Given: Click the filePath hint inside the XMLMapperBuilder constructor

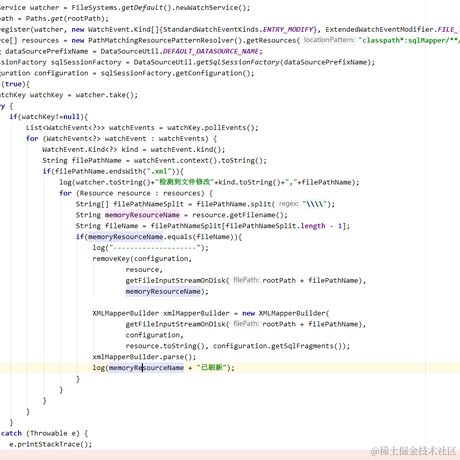Looking at the screenshot, I should (246, 324).
